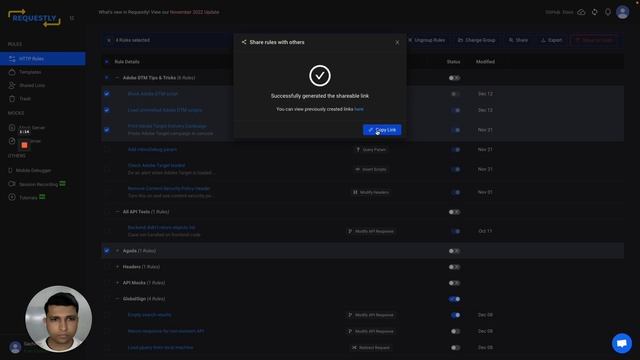
Task: Close the Share rules with others dialog
Action: coord(397,42)
